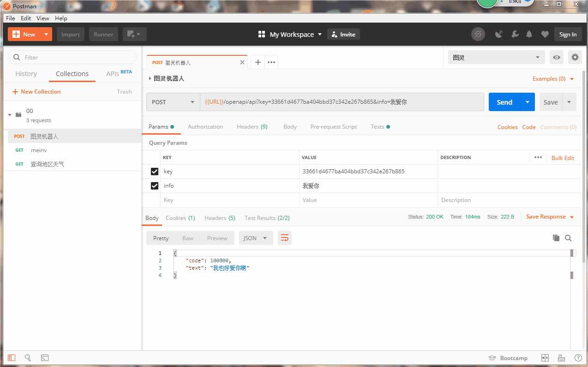Uncheck the info query parameter

[155, 186]
